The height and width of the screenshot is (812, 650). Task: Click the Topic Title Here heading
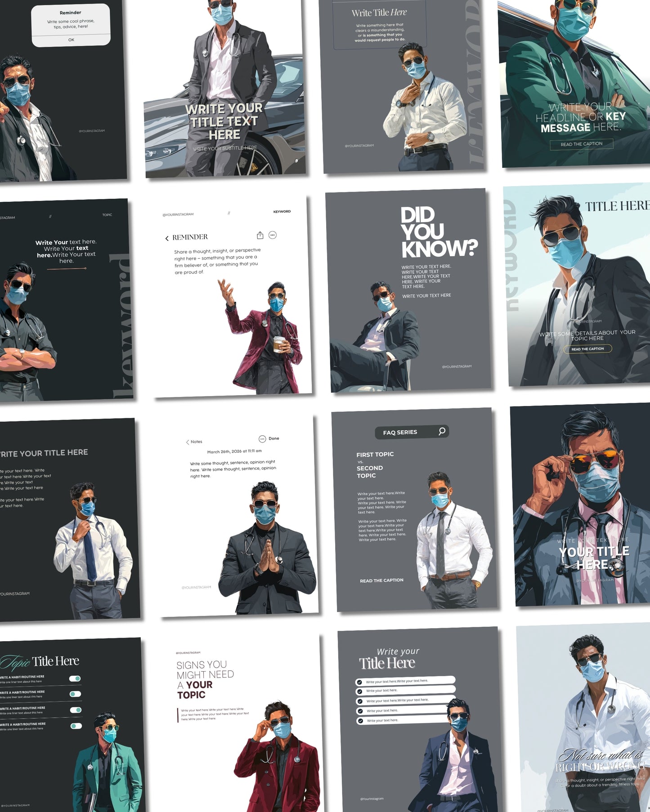click(x=40, y=662)
